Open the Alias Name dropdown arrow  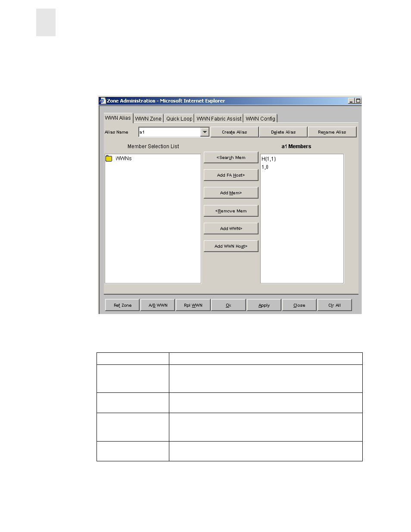click(x=205, y=132)
